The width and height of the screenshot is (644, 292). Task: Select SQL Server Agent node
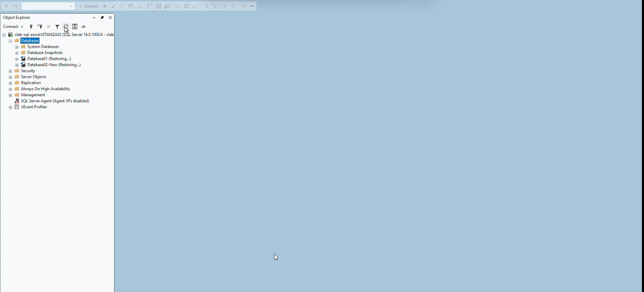click(x=55, y=101)
